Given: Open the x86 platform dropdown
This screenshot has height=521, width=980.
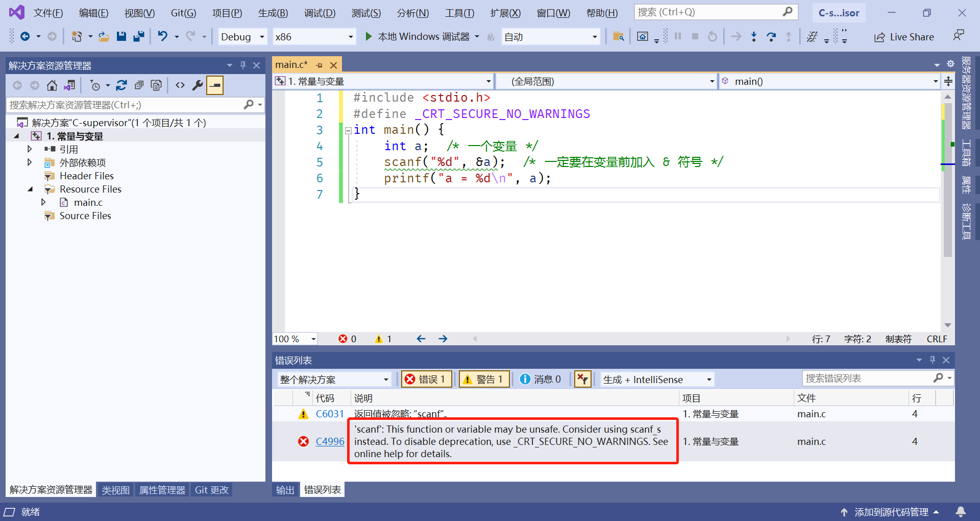Looking at the screenshot, I should pyautogui.click(x=314, y=37).
